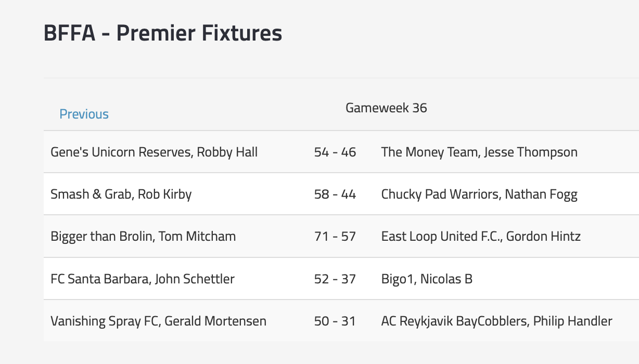Open The Money Team, Jesse Thompson entry
The image size is (639, 364).
(479, 152)
